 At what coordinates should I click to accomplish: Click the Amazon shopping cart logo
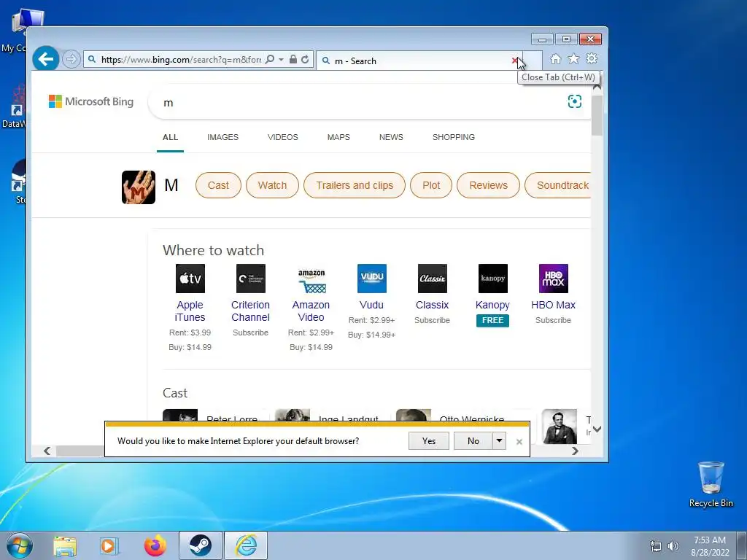311,281
